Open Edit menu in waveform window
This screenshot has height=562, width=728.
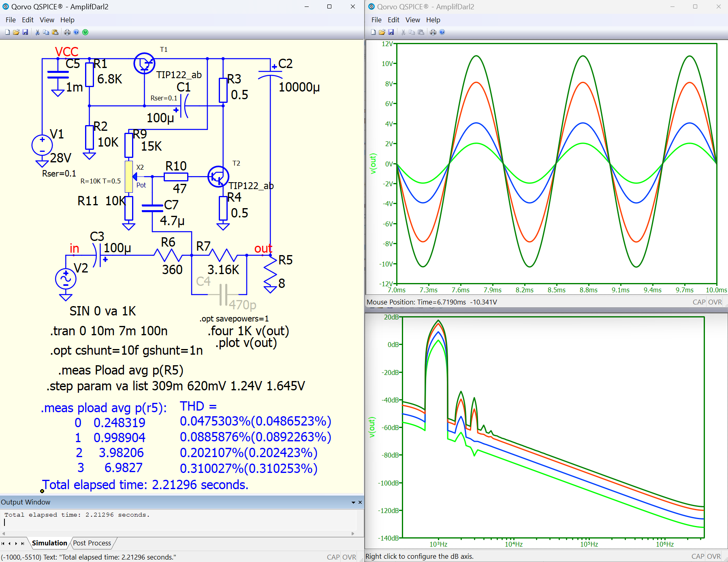pyautogui.click(x=393, y=20)
